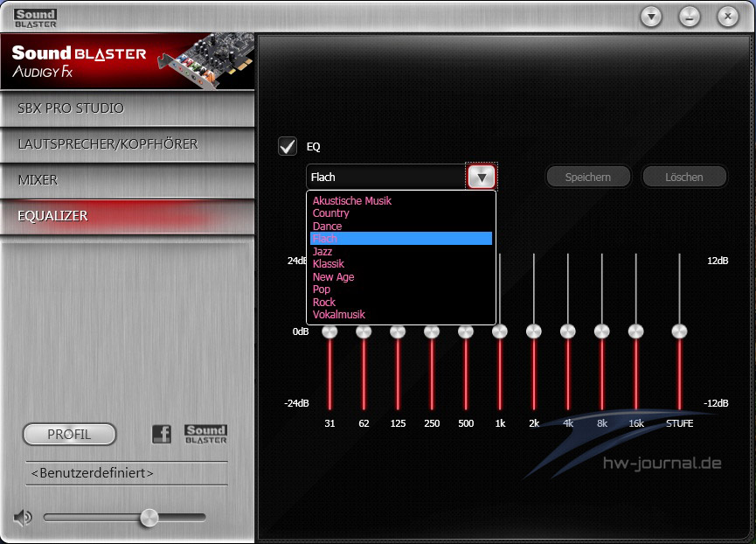Click the 31 Hz band slider knob

pos(329,331)
